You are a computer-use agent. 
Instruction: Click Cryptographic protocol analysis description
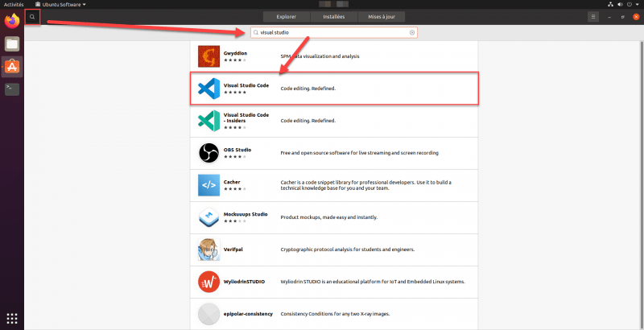(x=348, y=250)
